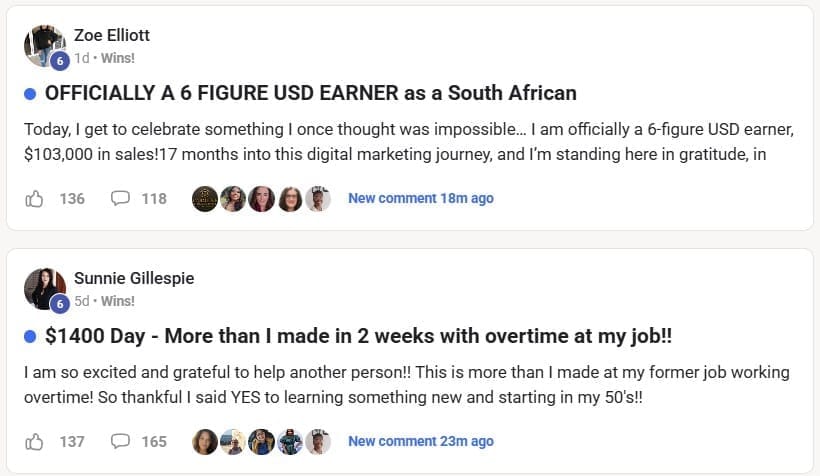The width and height of the screenshot is (820, 476).
Task: Click level 6 badge on Sunnie Gillespie's avatar
Action: click(60, 303)
